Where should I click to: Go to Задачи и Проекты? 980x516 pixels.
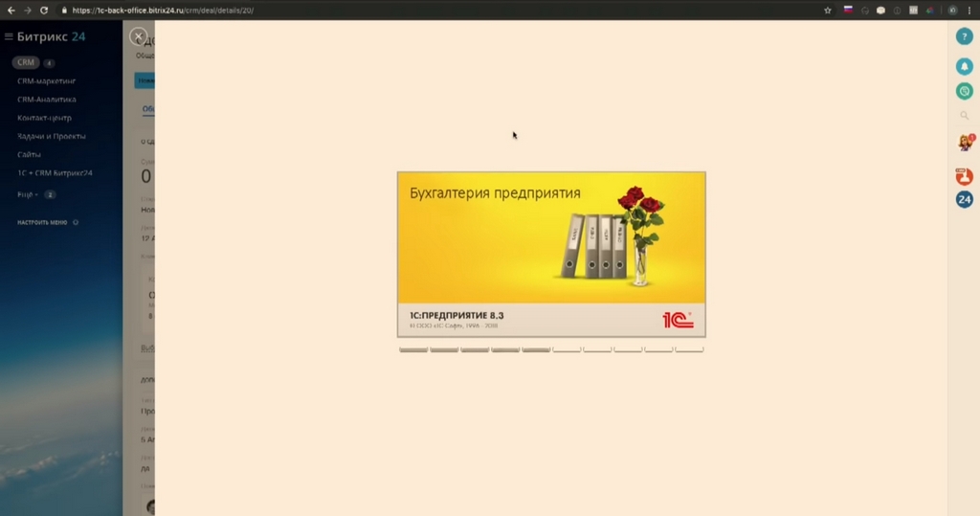[x=52, y=136]
